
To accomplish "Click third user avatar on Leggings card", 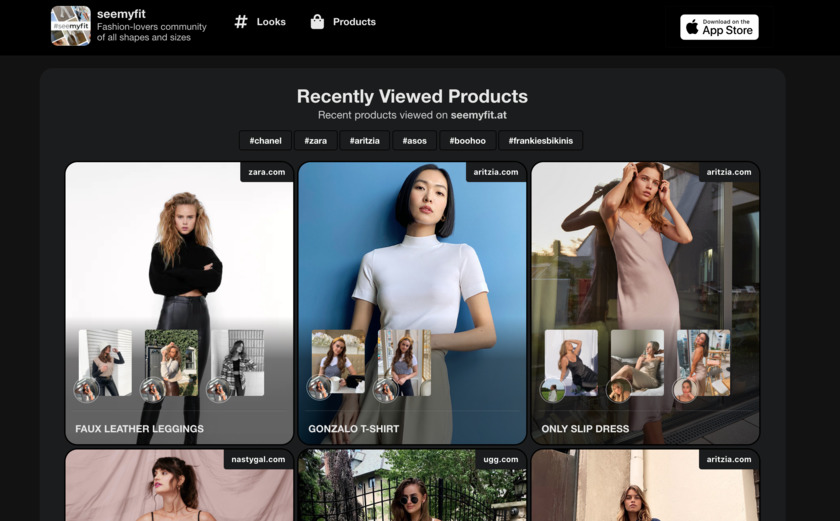I will coord(219,390).
